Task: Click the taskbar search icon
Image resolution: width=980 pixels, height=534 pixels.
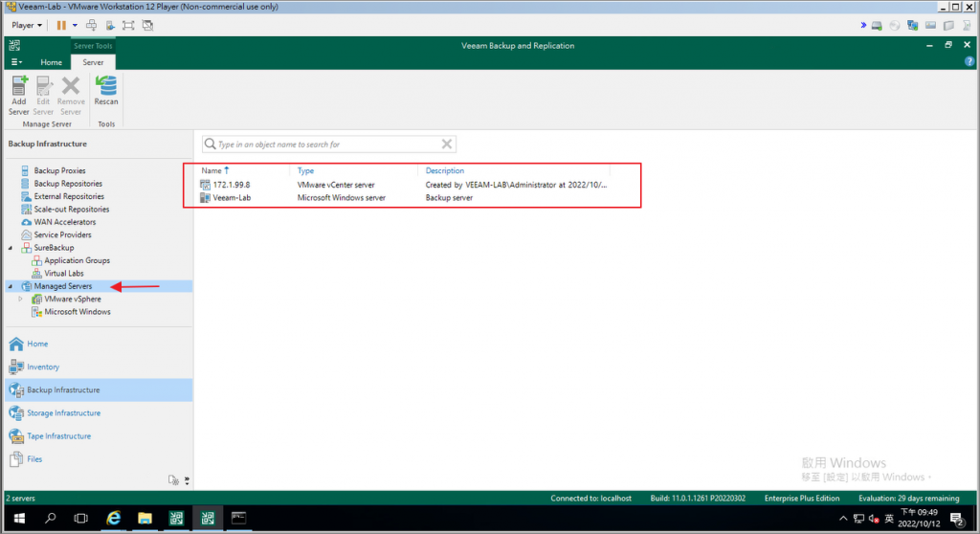Action: 51,519
